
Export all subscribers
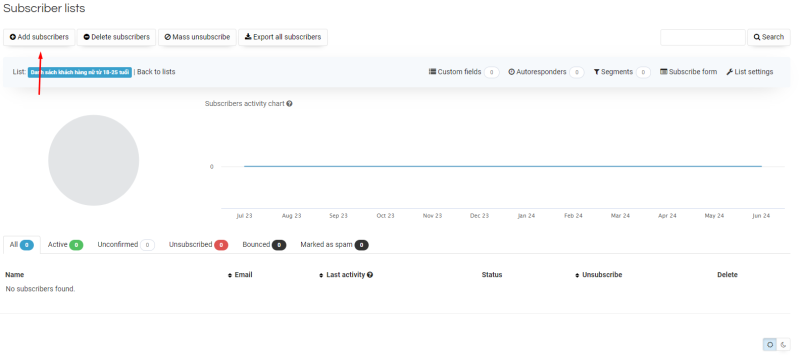[283, 37]
